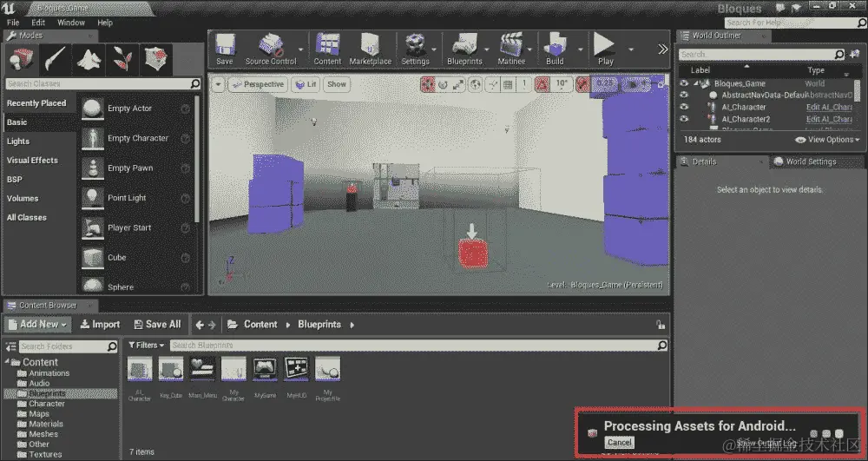
Task: Open the Source Control dropdown arrow
Action: [301, 49]
